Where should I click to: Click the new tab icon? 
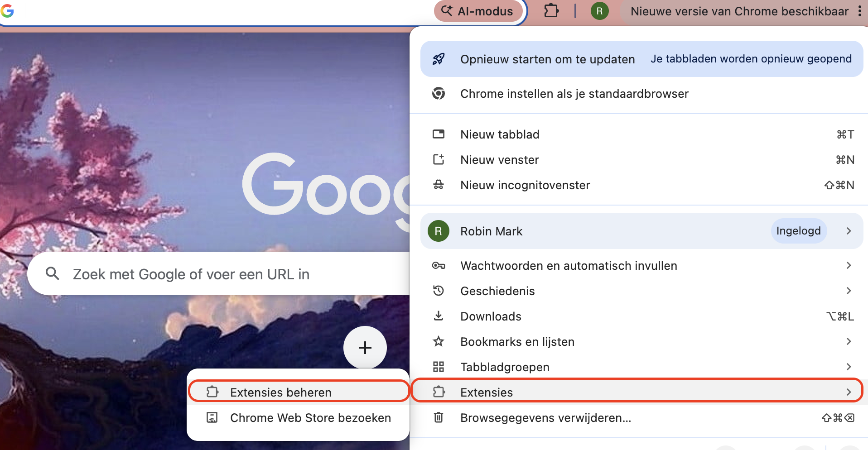[x=439, y=134]
